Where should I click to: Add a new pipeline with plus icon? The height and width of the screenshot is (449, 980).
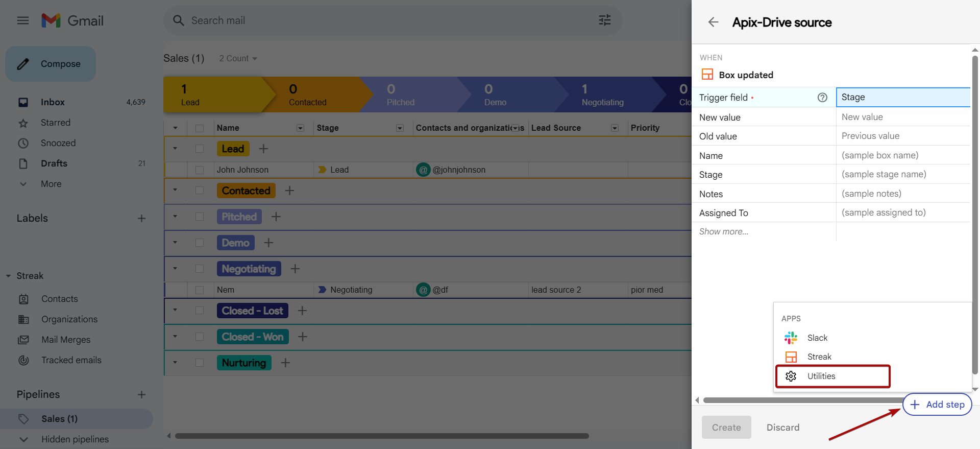pos(142,394)
